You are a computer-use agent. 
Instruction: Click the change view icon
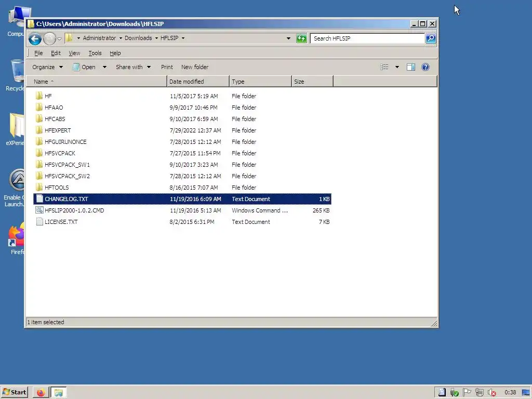click(x=384, y=67)
